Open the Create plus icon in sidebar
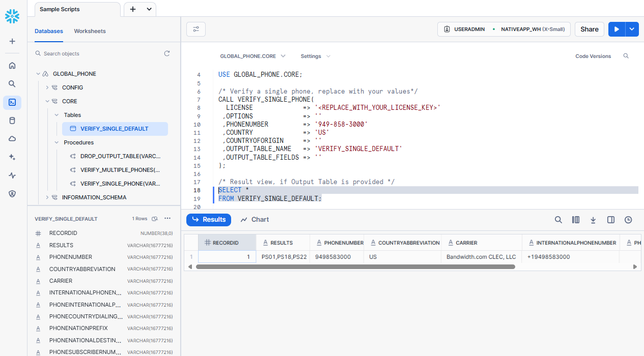 pyautogui.click(x=12, y=41)
